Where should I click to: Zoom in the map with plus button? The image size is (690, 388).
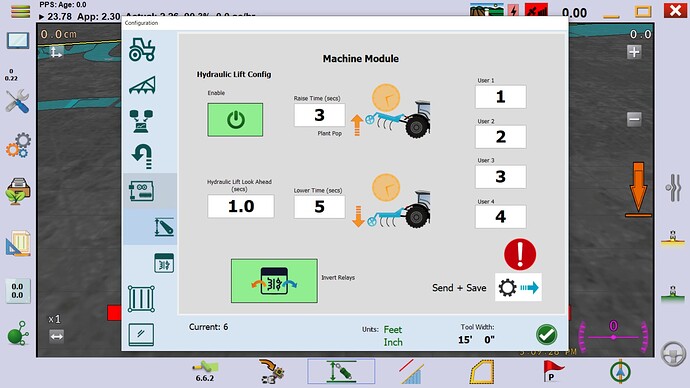(x=634, y=52)
